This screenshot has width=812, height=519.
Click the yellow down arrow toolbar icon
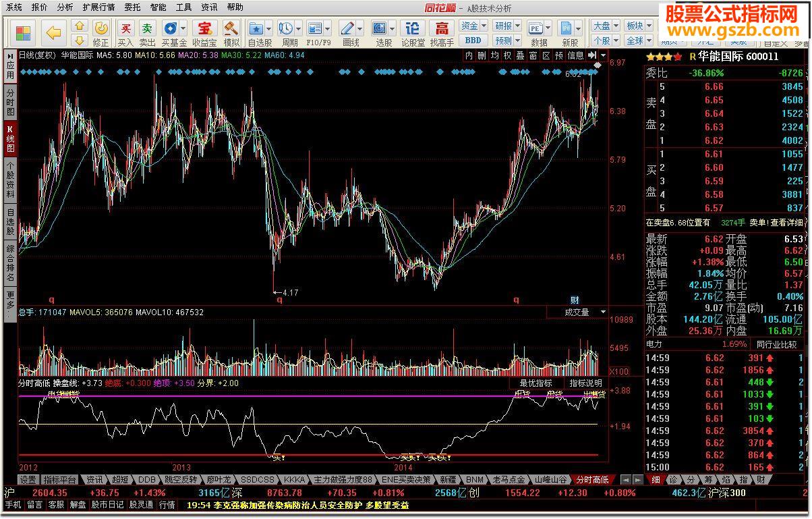point(80,40)
